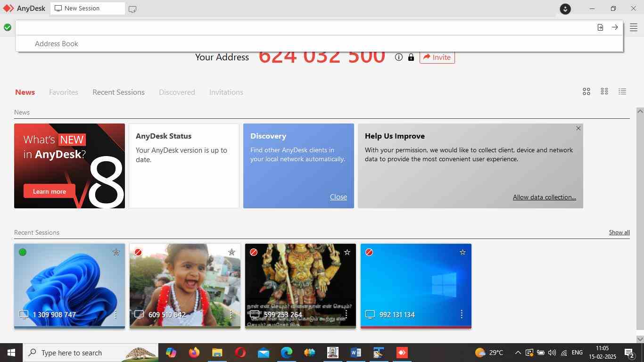Click scrollbar up arrow

640,111
